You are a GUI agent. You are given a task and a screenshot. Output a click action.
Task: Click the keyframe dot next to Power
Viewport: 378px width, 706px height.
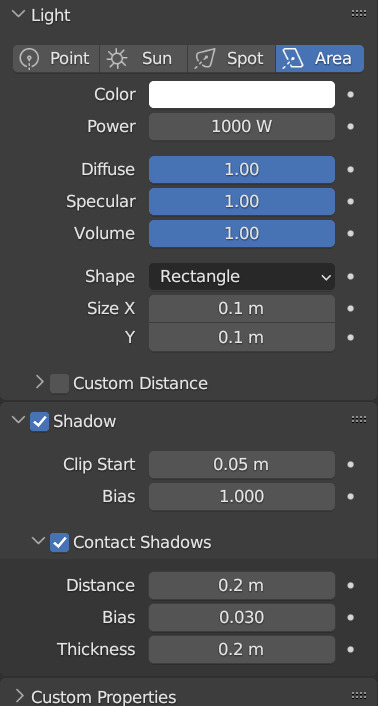[x=351, y=127]
